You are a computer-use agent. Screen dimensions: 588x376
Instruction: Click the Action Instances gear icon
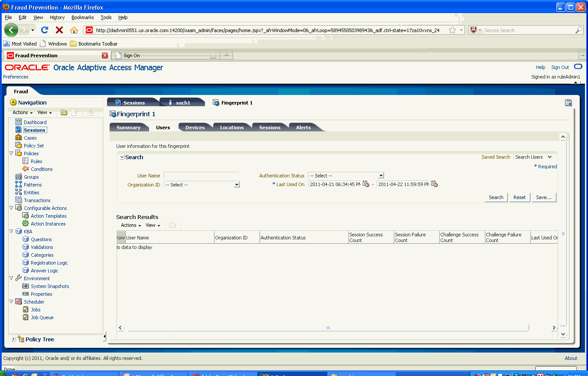[x=25, y=223]
